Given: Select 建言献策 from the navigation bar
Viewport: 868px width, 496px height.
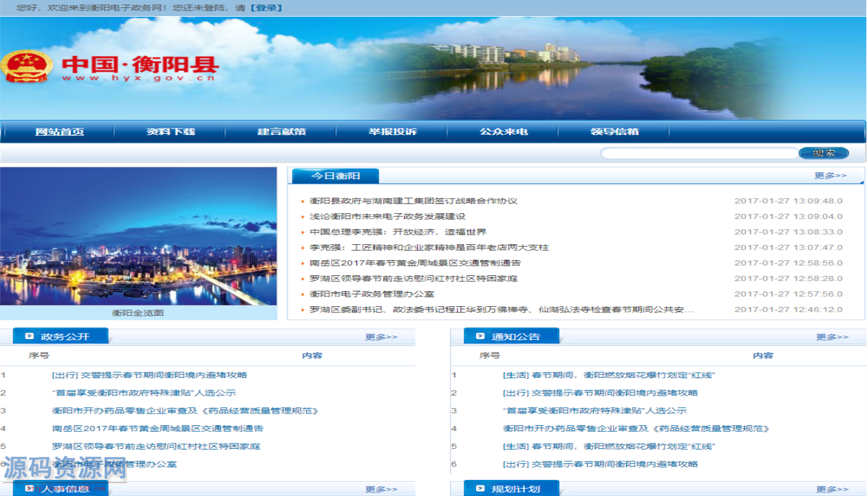Looking at the screenshot, I should 281,132.
